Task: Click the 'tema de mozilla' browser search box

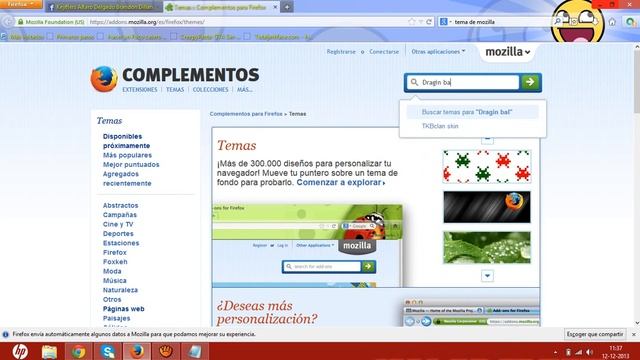Action: point(501,22)
